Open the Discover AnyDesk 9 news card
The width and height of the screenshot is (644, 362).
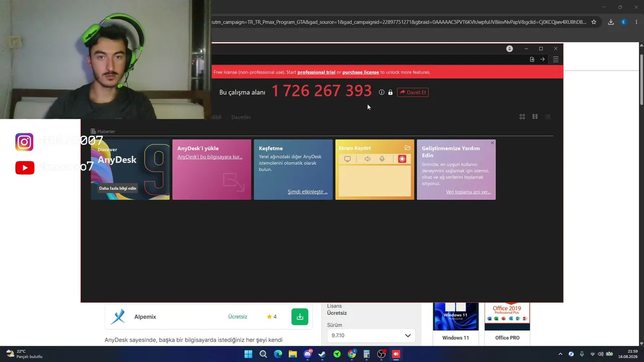pyautogui.click(x=130, y=169)
